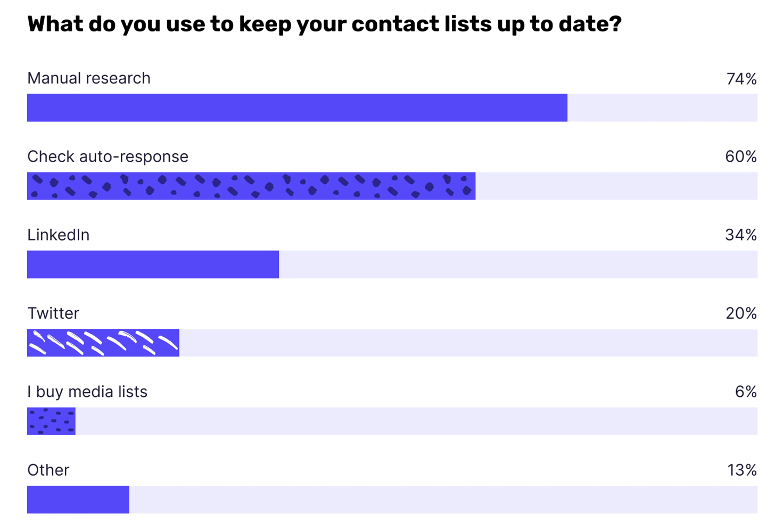The image size is (783, 532).
Task: Click the I buy media lists bar
Action: pos(51,421)
